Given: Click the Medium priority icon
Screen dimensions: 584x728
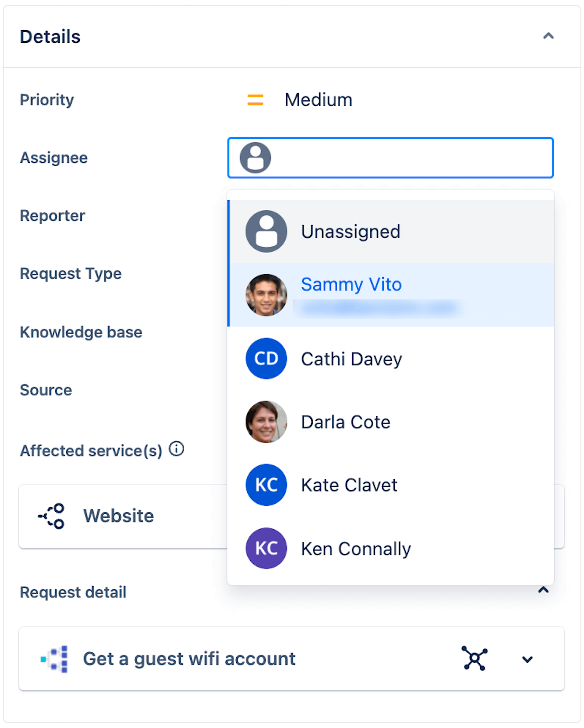Looking at the screenshot, I should (x=255, y=99).
